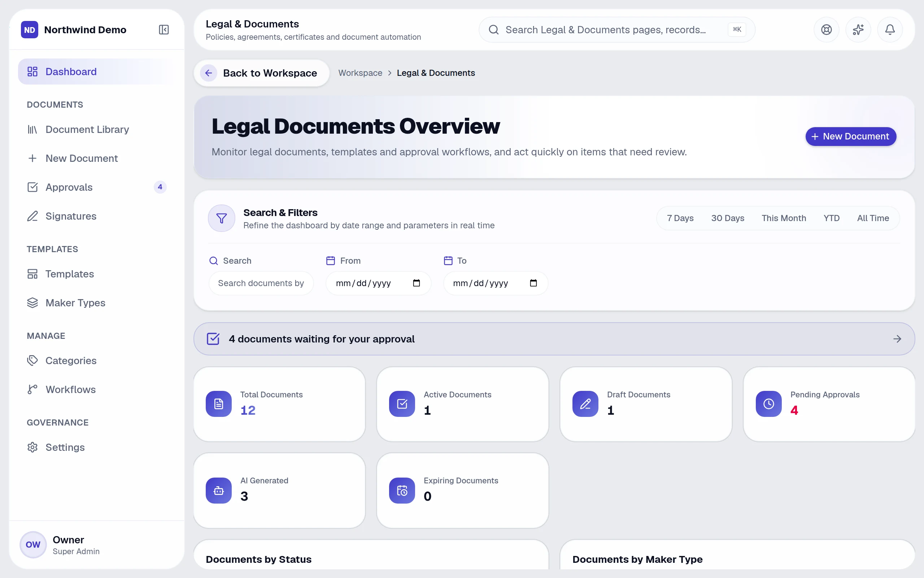
Task: Select the All Time range
Action: click(873, 218)
